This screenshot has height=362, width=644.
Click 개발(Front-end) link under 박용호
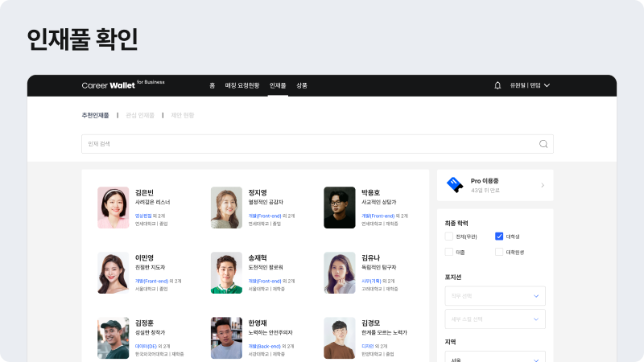coord(378,216)
